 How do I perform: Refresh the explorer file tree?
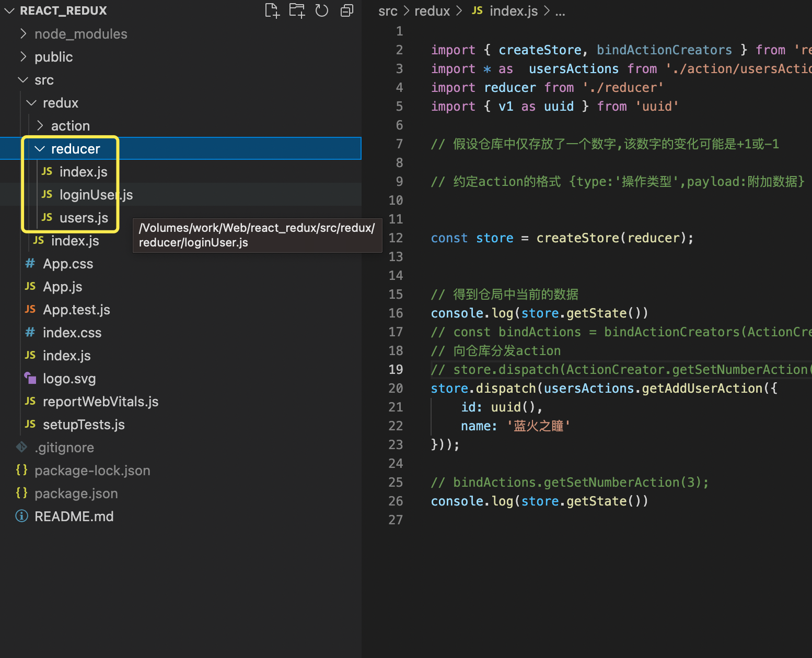(x=322, y=10)
